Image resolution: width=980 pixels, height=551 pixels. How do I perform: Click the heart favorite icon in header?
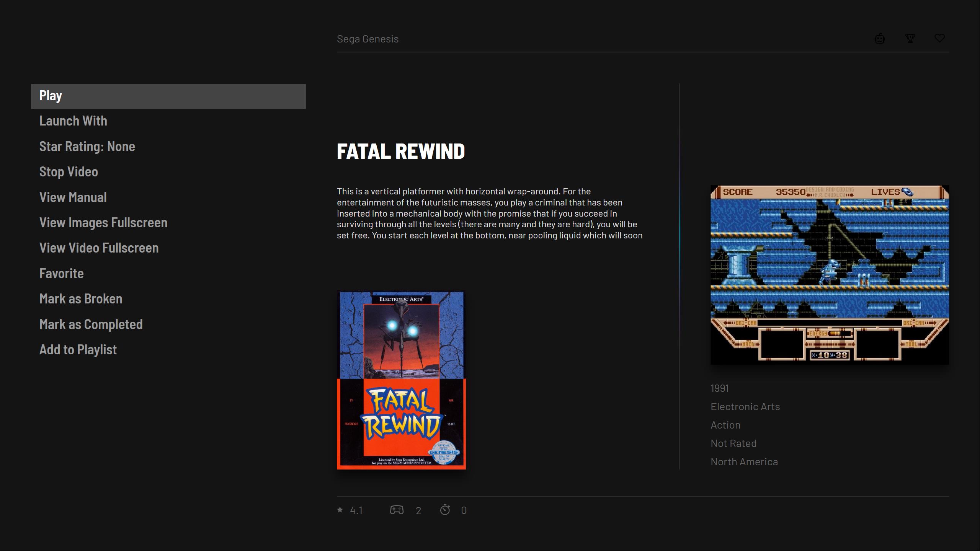click(x=939, y=38)
